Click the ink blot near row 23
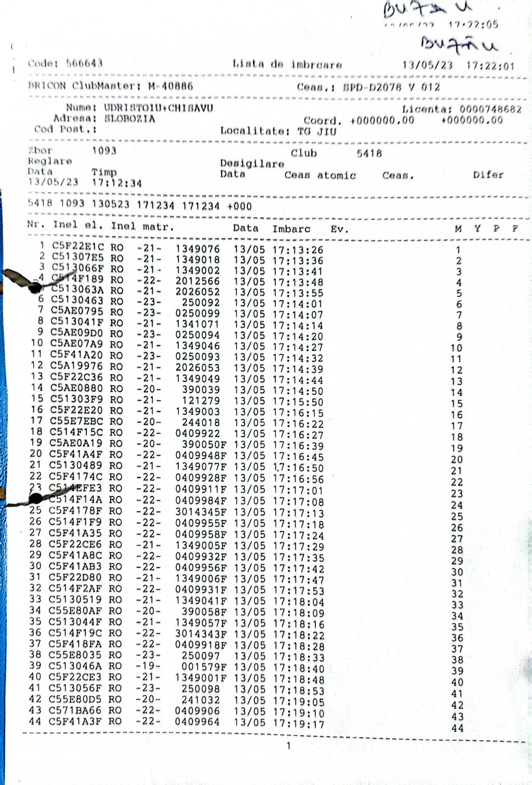The height and width of the screenshot is (785, 532). (x=35, y=498)
